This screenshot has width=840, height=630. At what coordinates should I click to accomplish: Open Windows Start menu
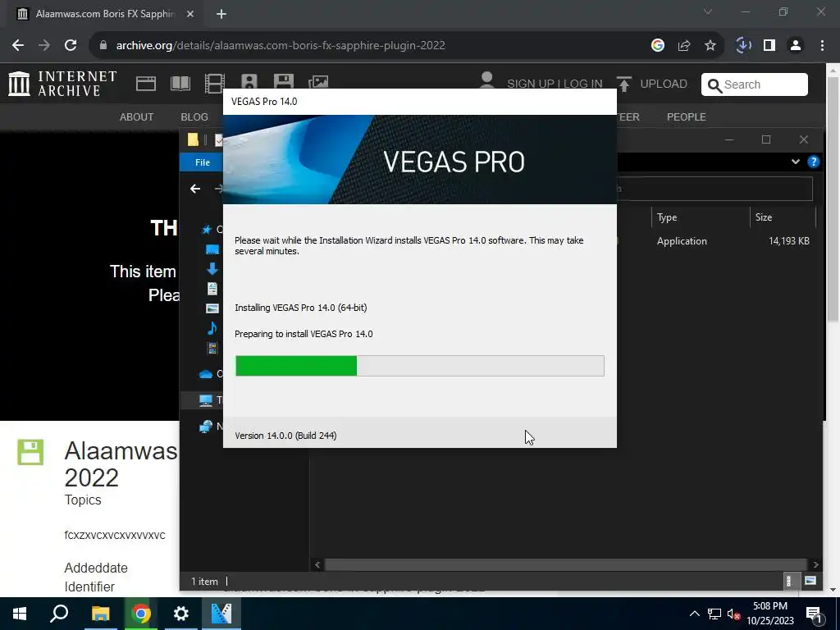[20, 614]
